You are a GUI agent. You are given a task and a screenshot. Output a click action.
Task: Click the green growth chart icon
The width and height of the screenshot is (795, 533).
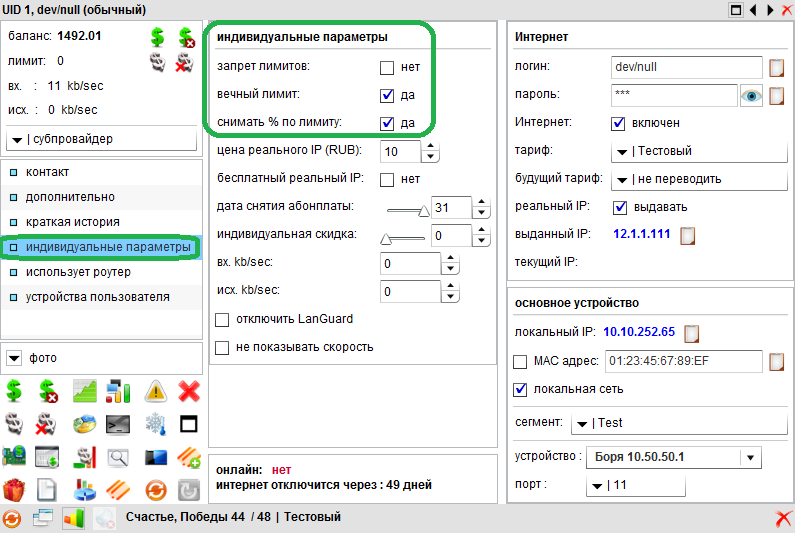(85, 391)
